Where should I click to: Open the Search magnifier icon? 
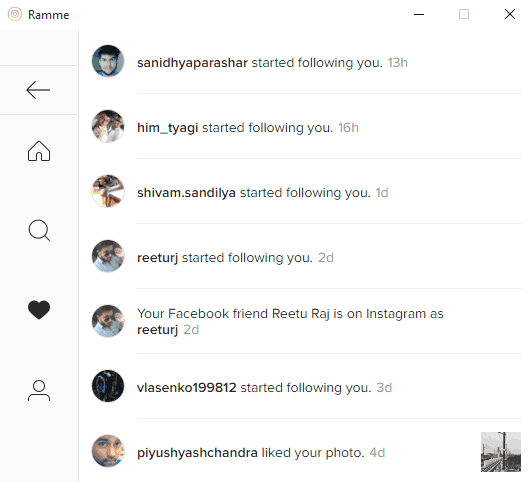click(39, 230)
